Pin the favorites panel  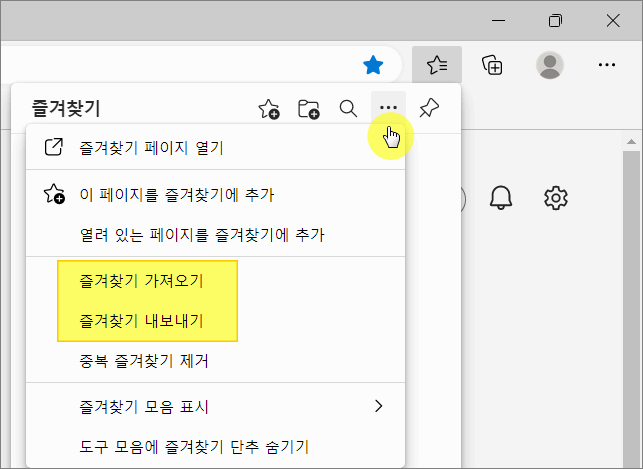(429, 108)
